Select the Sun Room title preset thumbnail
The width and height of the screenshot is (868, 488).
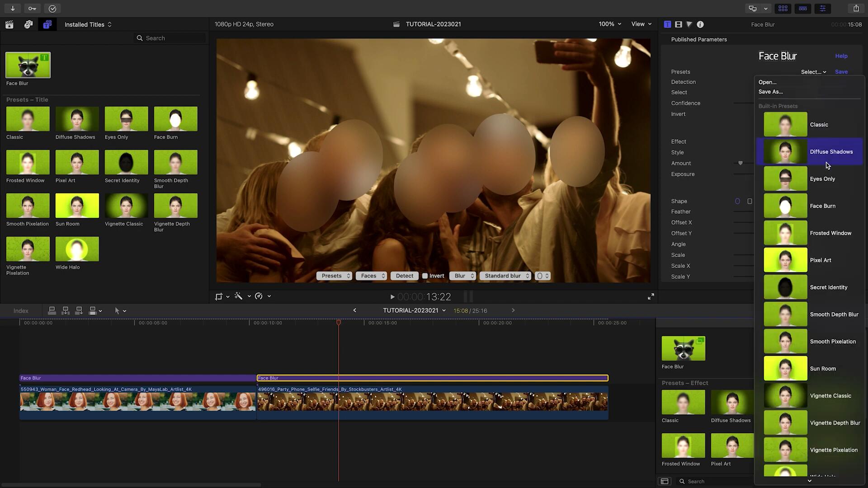tap(77, 206)
